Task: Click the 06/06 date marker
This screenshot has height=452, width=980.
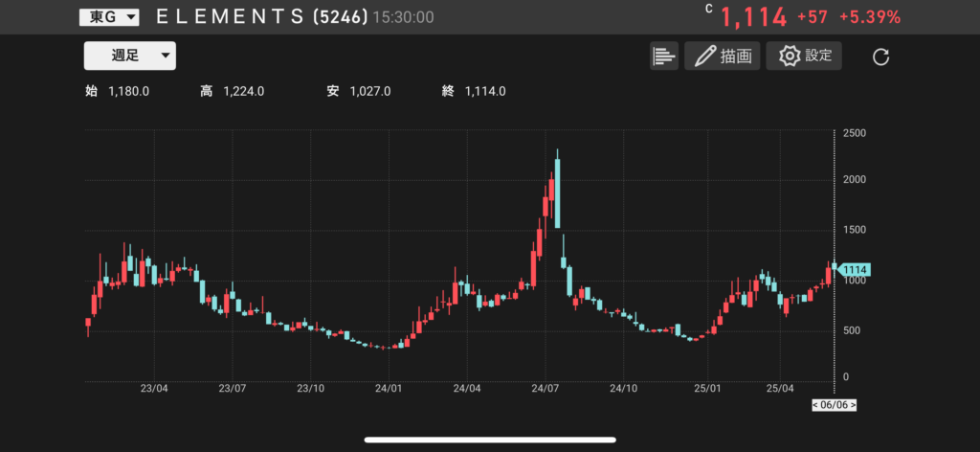Action: point(834,405)
